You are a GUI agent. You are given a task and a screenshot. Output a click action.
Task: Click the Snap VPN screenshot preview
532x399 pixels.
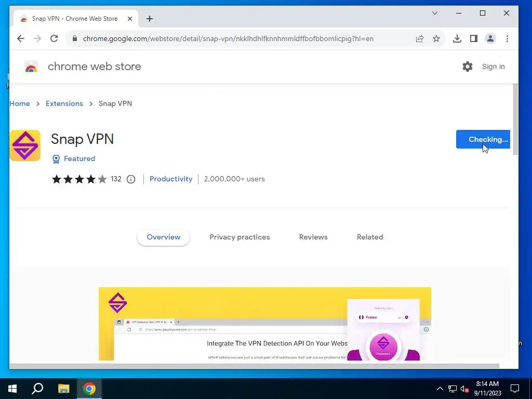(264, 324)
